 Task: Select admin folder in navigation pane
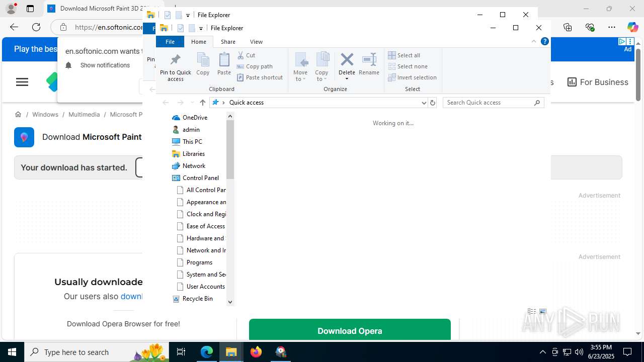point(191,130)
